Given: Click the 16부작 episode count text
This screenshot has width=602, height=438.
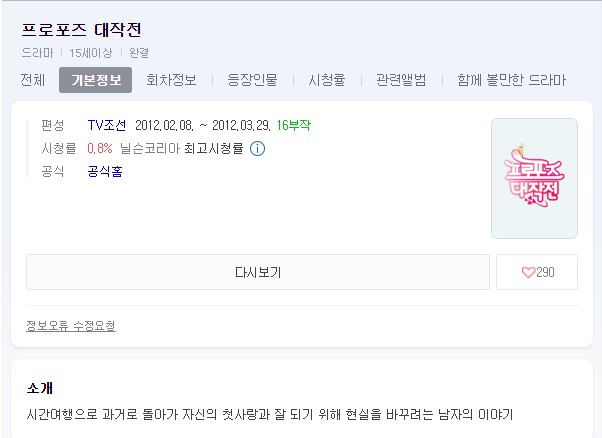Looking at the screenshot, I should pos(294,125).
